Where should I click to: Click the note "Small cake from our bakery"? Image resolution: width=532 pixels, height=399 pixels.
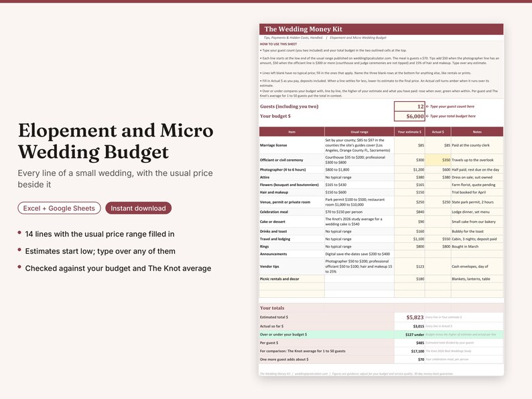click(474, 222)
